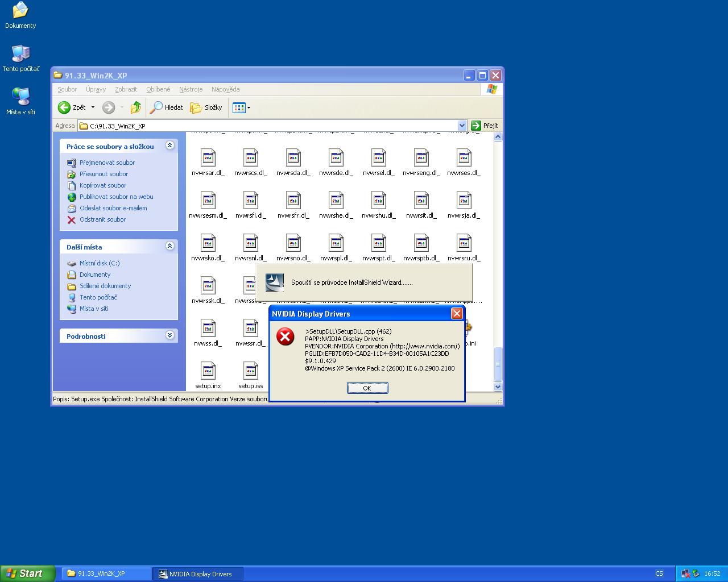Open Search (Hledat) in toolbar
The height and width of the screenshot is (582, 728).
[166, 107]
